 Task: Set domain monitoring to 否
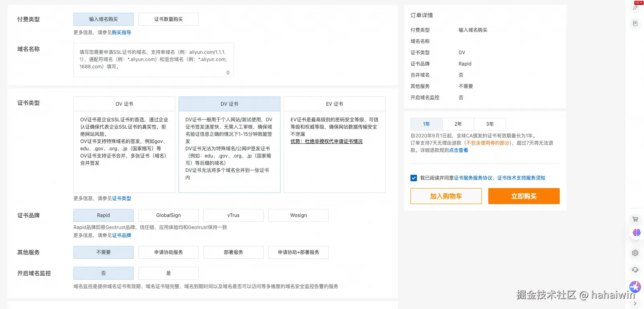click(104, 273)
